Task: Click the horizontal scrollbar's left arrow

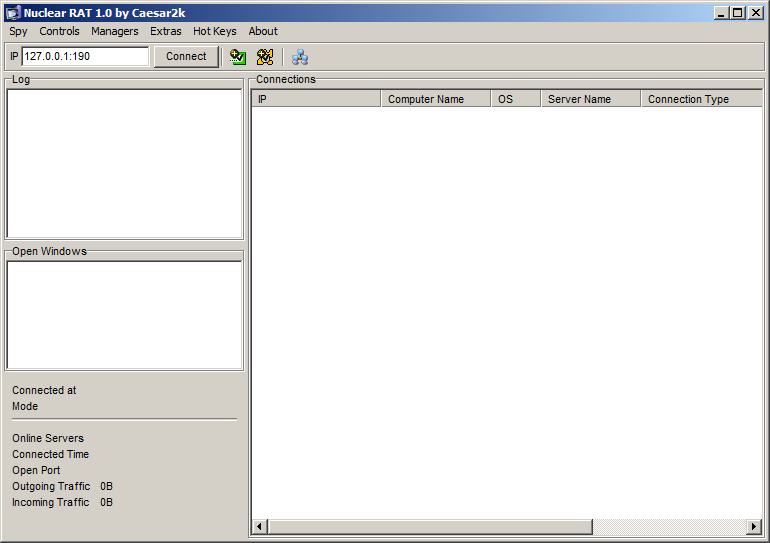Action: pyautogui.click(x=260, y=526)
